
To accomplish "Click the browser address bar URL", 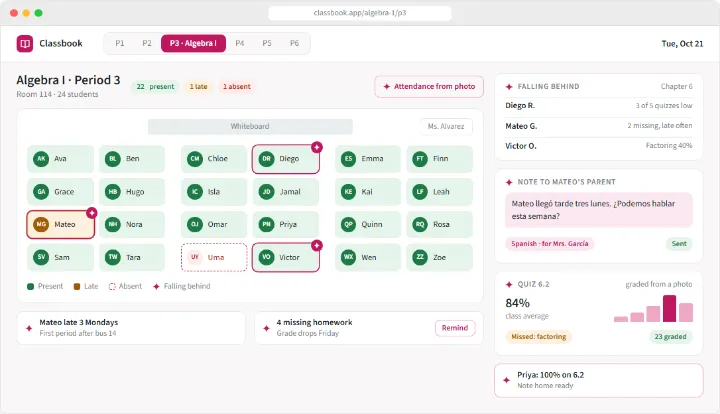I will click(x=360, y=13).
